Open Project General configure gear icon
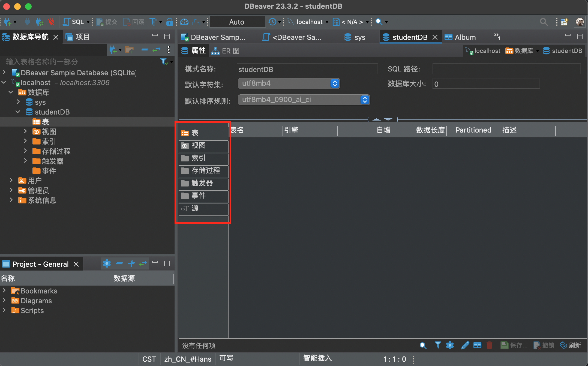588x366 pixels. (107, 263)
